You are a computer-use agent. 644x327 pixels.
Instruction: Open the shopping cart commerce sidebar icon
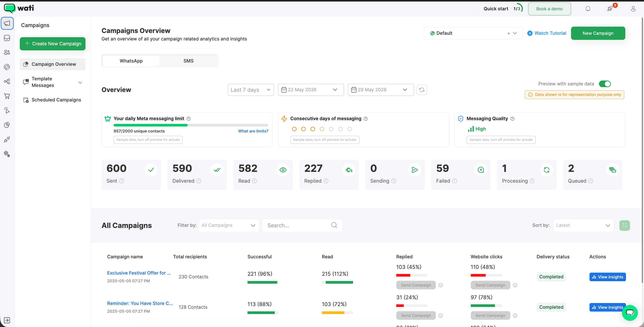coord(7,96)
